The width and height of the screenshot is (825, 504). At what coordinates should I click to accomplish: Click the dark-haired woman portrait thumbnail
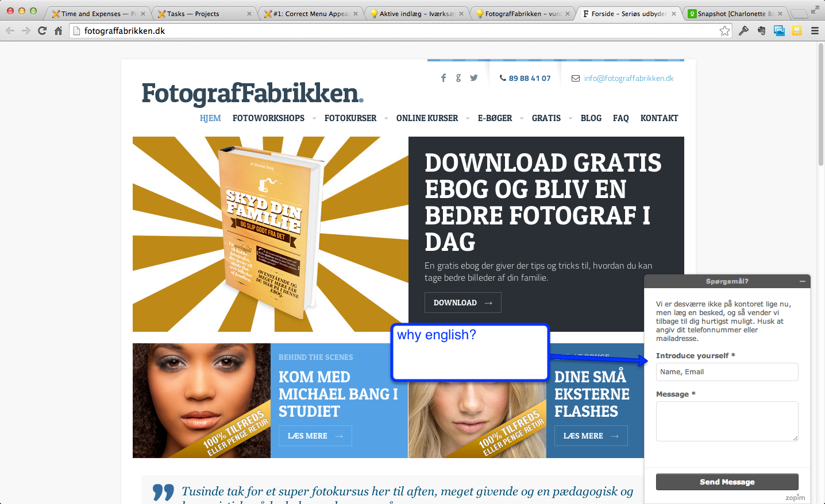pos(202,401)
